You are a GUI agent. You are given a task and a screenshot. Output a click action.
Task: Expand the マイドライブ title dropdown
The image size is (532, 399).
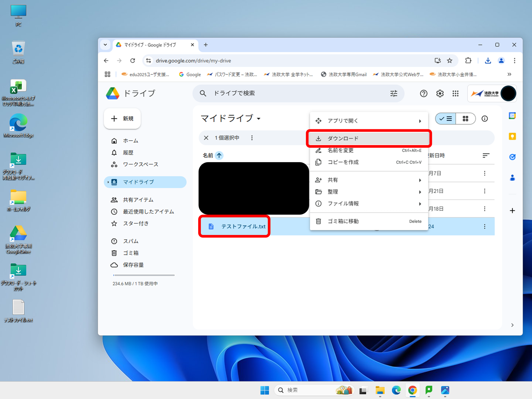(x=259, y=119)
